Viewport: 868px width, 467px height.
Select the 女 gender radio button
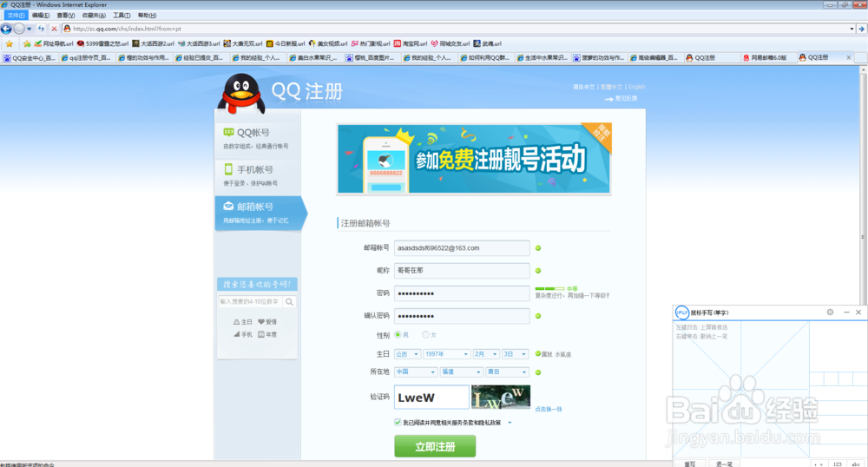tap(425, 335)
